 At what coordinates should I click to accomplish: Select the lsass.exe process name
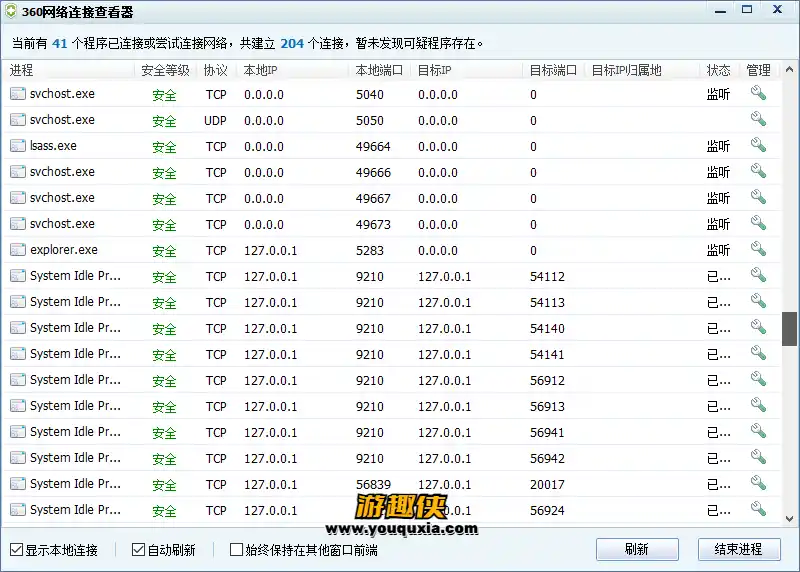(x=53, y=146)
